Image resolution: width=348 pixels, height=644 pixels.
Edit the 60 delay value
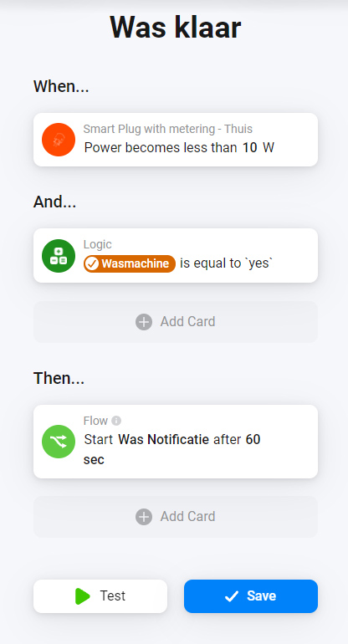(x=253, y=440)
